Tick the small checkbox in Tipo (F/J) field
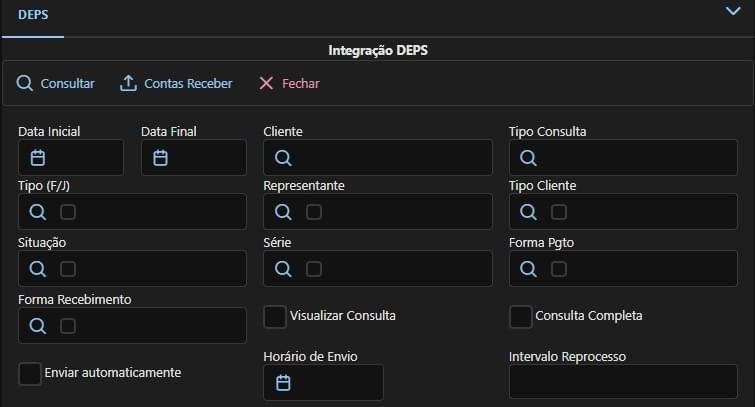Screen dimensions: 755x407 (x=68, y=212)
